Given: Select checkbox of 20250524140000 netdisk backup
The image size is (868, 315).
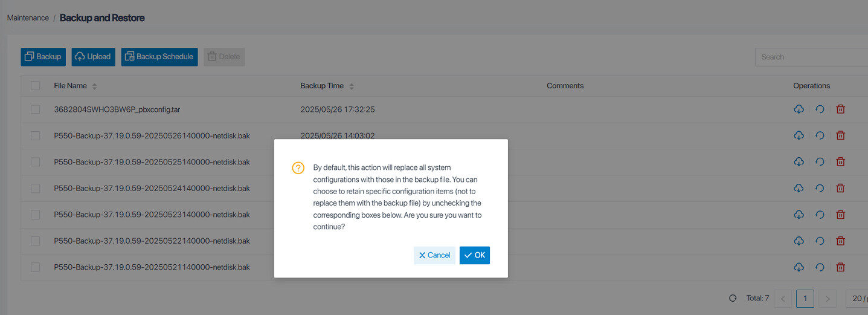Looking at the screenshot, I should [x=36, y=188].
